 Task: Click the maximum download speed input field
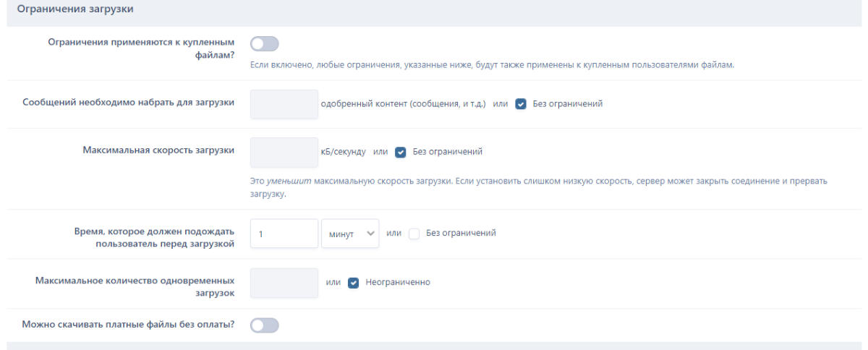tap(284, 153)
